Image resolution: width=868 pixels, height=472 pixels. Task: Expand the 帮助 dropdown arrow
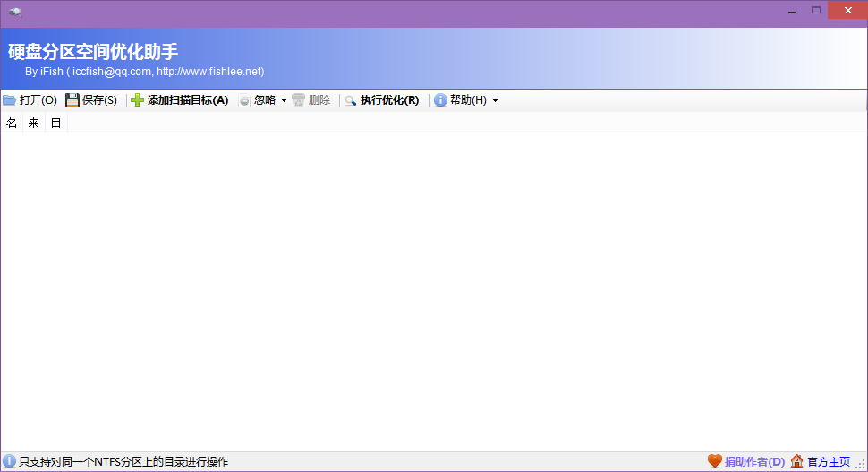(x=495, y=101)
